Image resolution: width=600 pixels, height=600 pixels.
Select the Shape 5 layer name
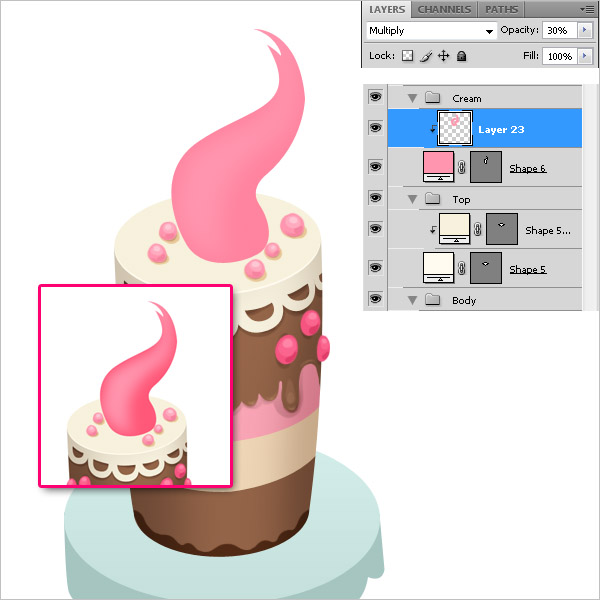pyautogui.click(x=527, y=269)
